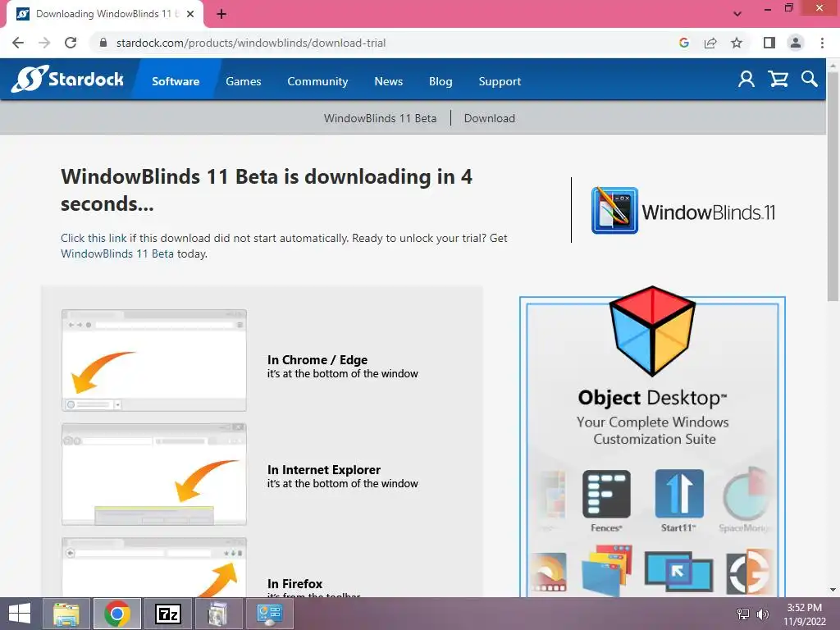Click the Firefox download illustration
This screenshot has width=840, height=630.
(x=154, y=568)
